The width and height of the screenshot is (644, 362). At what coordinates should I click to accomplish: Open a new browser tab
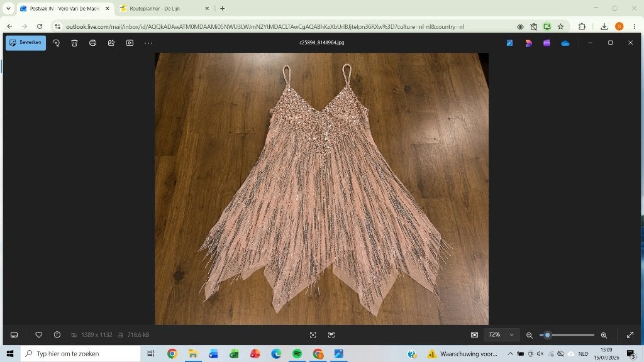point(222,8)
